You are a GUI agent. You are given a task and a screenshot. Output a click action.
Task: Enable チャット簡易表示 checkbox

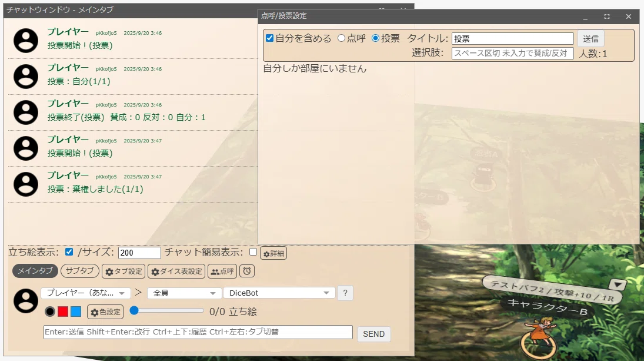tap(253, 251)
